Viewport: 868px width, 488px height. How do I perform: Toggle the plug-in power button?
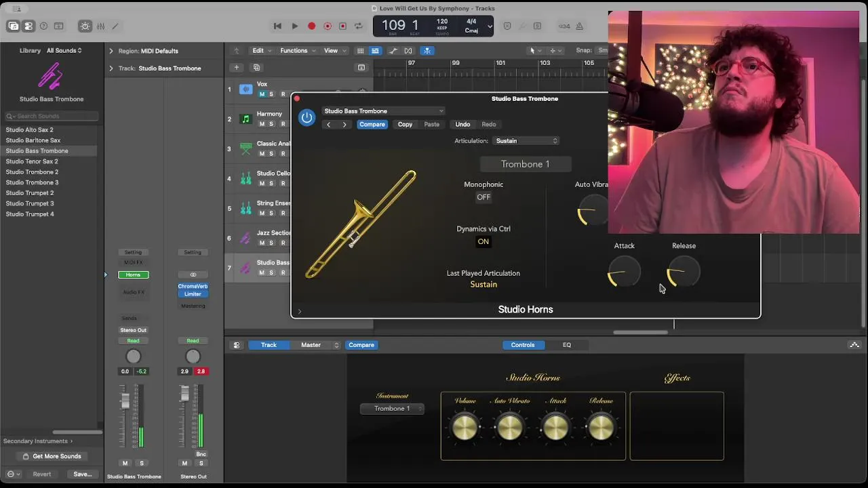coord(307,118)
